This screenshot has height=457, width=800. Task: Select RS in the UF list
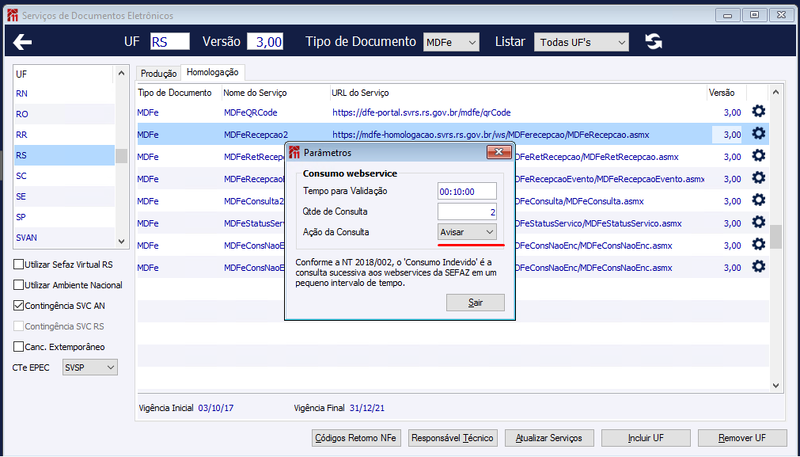tap(64, 155)
